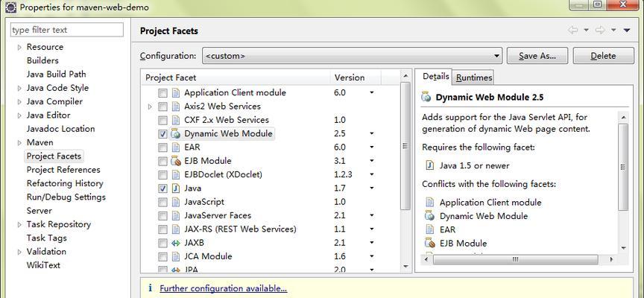Check the Axis2 Web Services facet
The height and width of the screenshot is (298, 644).
tap(162, 107)
